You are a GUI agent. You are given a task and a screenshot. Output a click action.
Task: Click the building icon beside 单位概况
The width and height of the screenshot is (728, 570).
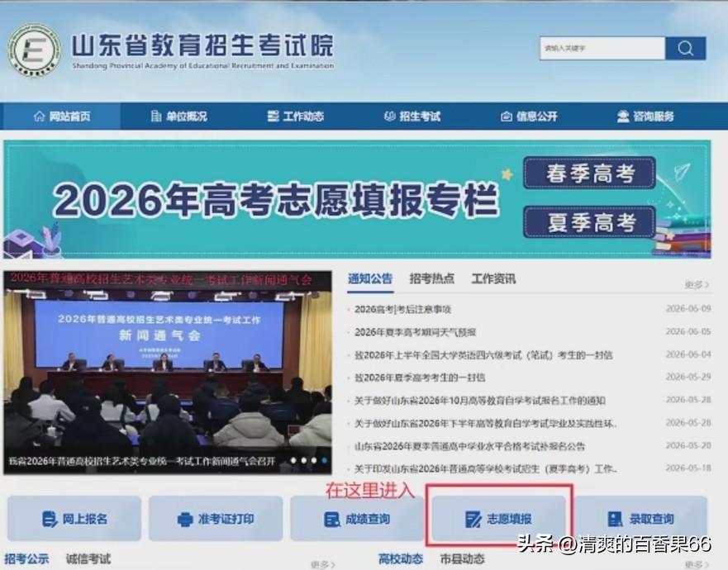click(x=156, y=116)
